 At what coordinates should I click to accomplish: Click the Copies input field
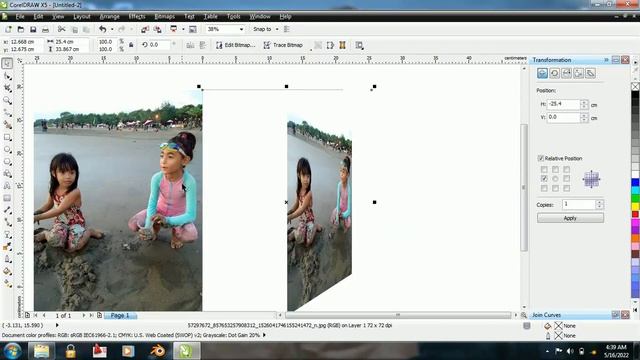coord(579,204)
